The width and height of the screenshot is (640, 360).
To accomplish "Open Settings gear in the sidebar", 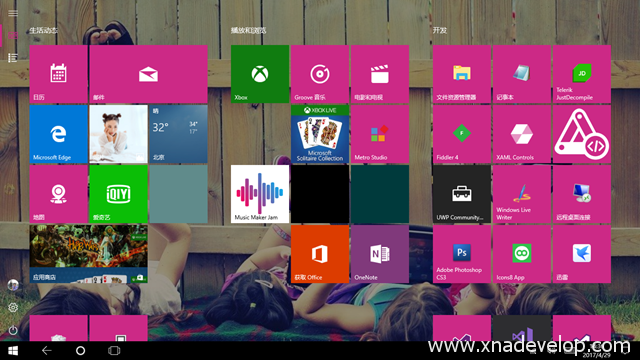I will pos(13,307).
